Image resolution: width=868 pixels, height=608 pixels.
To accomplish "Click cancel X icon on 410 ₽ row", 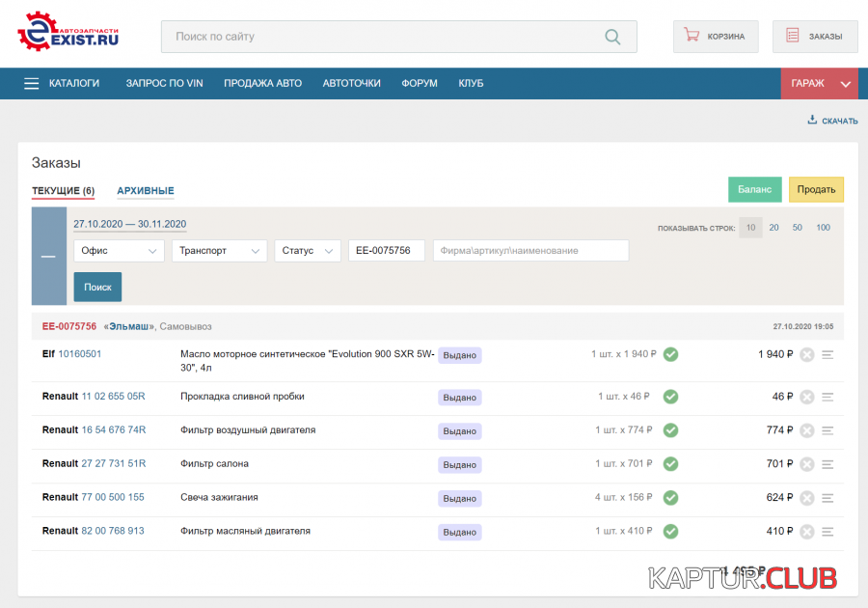I will point(807,532).
